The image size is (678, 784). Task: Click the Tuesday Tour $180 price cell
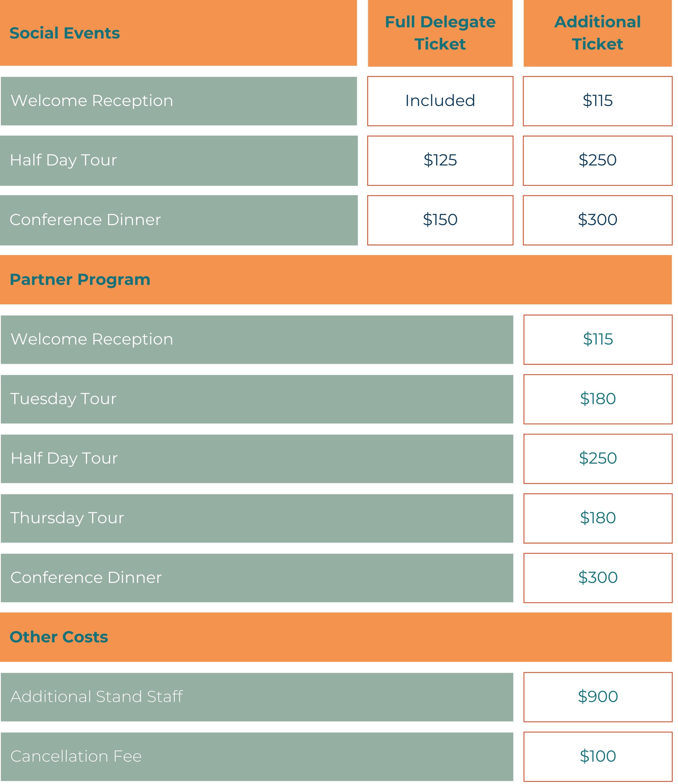tap(598, 399)
